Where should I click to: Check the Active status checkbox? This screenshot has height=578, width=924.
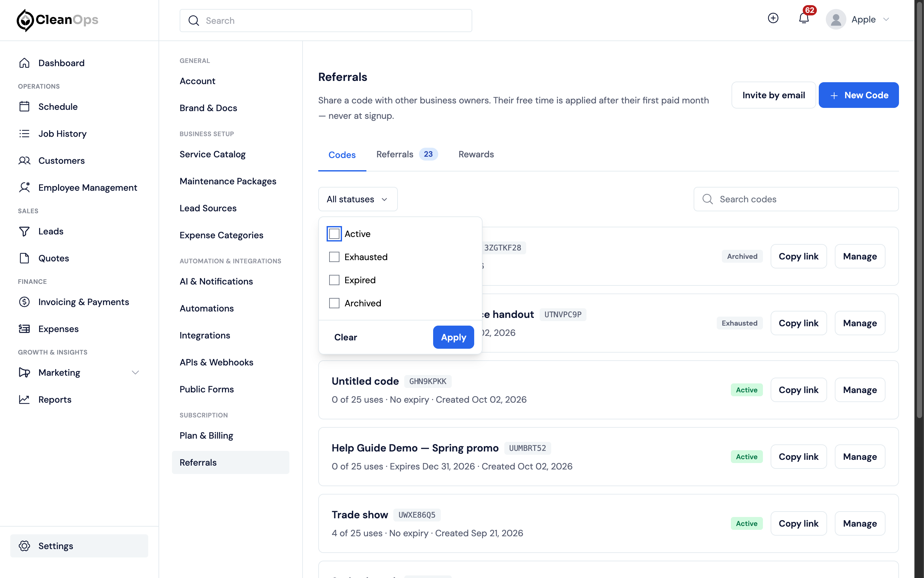tap(334, 234)
